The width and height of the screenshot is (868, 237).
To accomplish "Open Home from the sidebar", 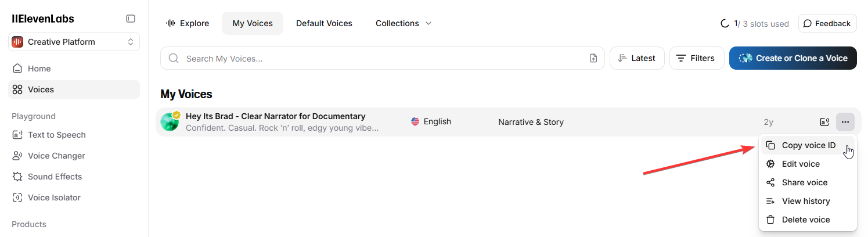I will pyautogui.click(x=39, y=69).
